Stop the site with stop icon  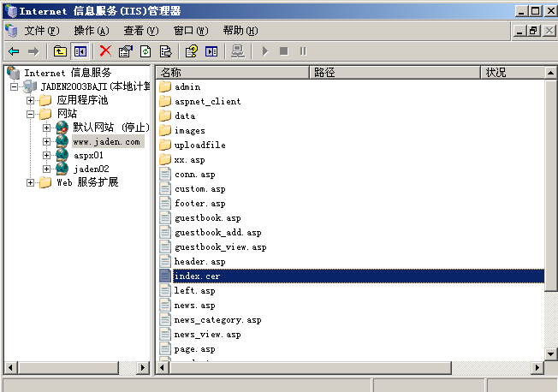click(283, 51)
